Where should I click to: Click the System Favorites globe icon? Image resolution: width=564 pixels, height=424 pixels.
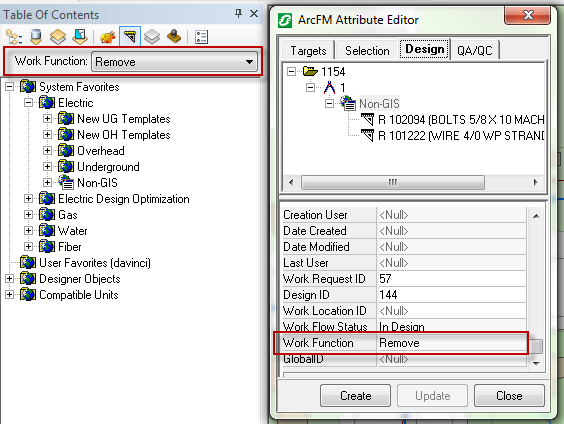point(28,87)
